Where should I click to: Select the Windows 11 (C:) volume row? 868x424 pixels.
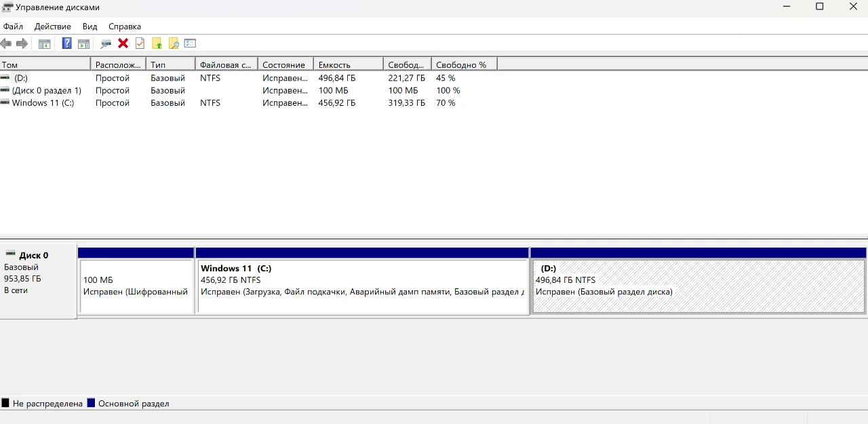click(248, 103)
